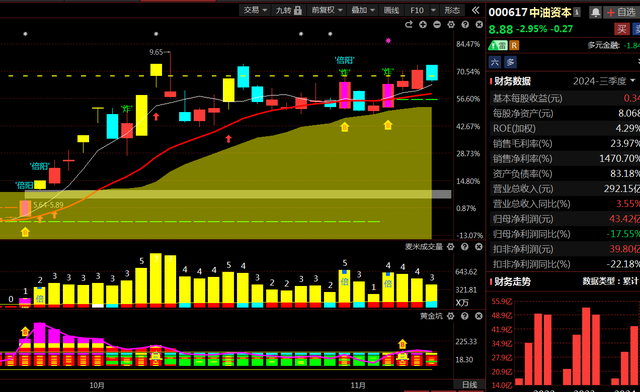Select the 画线 drawing tool button
Viewport: 640px width, 392px height.
click(x=391, y=10)
